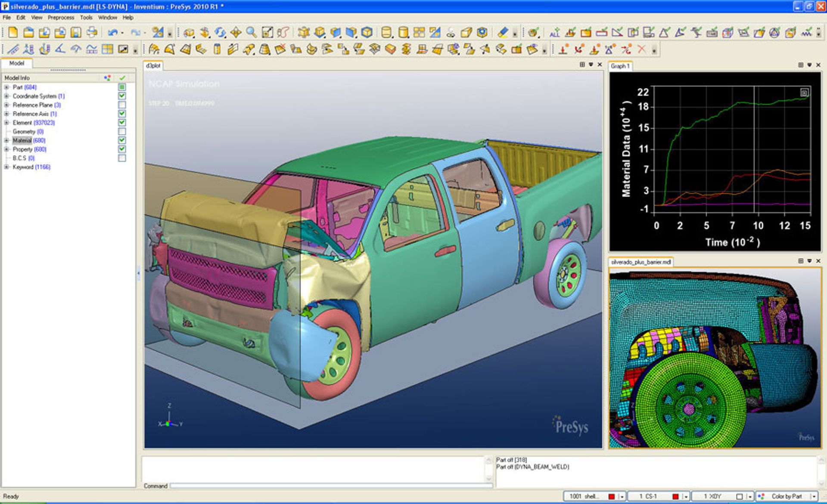The height and width of the screenshot is (504, 827).
Task: Choose the isometric cube view icon
Action: (x=367, y=32)
